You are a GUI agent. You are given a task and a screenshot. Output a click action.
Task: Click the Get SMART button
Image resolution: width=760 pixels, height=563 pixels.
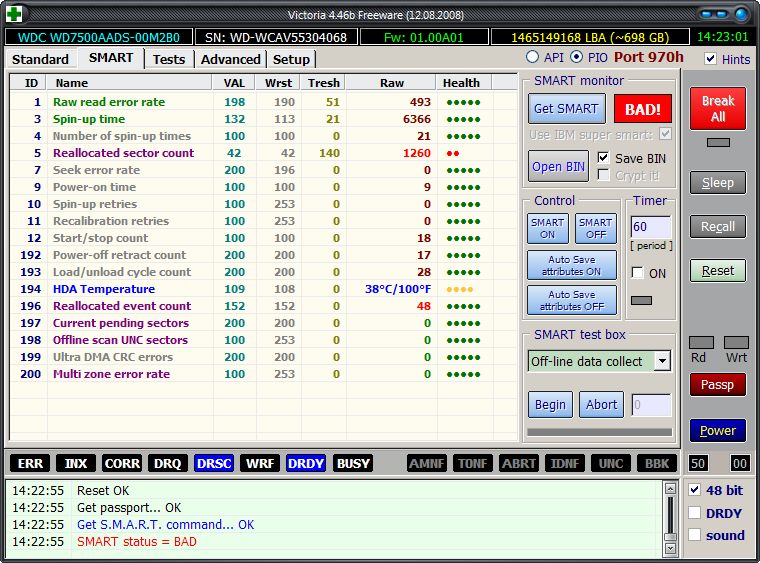tap(565, 108)
